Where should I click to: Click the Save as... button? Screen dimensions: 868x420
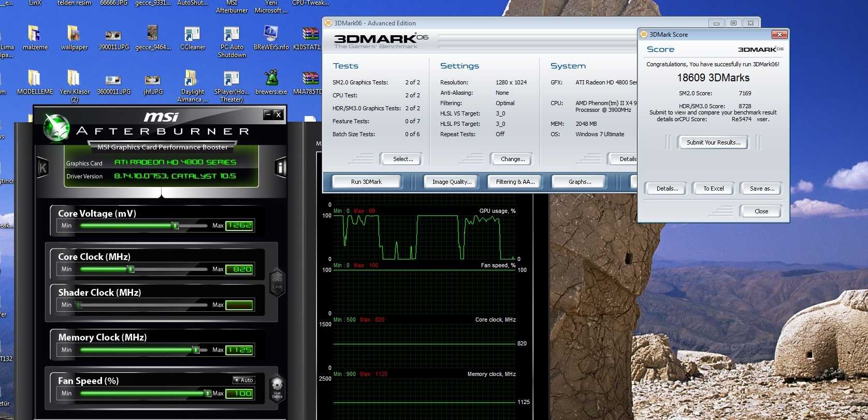tap(762, 189)
